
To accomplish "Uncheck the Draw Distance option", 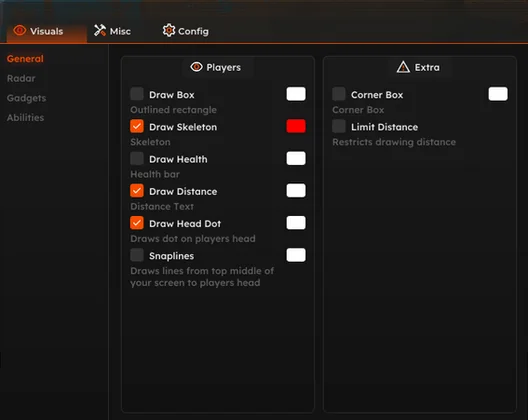I will pos(137,191).
